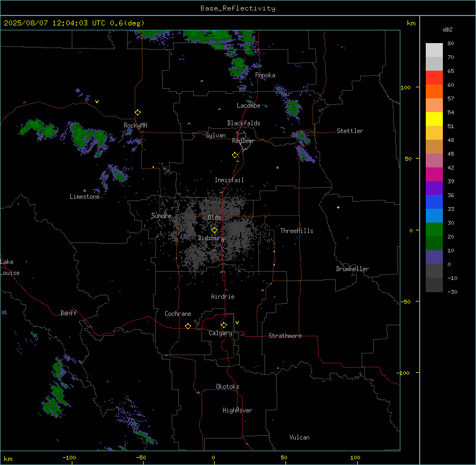The image size is (476, 465).
Task: Click the yellow v marker northeast of Calgary
Action: click(x=237, y=323)
